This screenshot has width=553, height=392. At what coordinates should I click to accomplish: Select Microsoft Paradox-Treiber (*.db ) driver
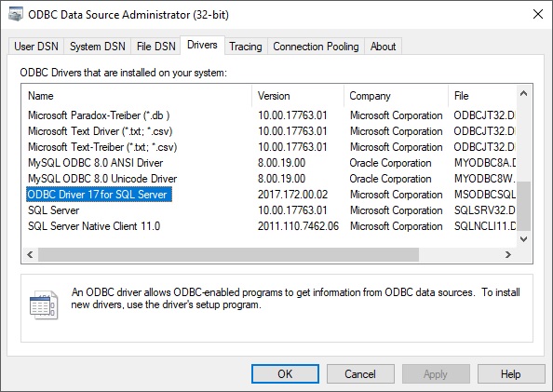(x=99, y=115)
